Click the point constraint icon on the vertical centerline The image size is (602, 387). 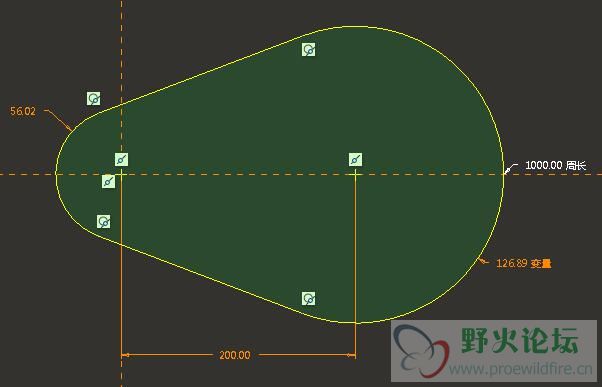(122, 159)
